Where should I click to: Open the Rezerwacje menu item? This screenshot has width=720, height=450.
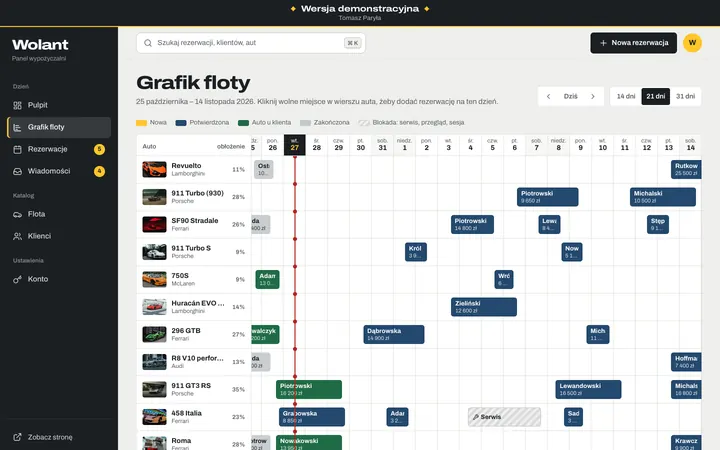click(59, 149)
